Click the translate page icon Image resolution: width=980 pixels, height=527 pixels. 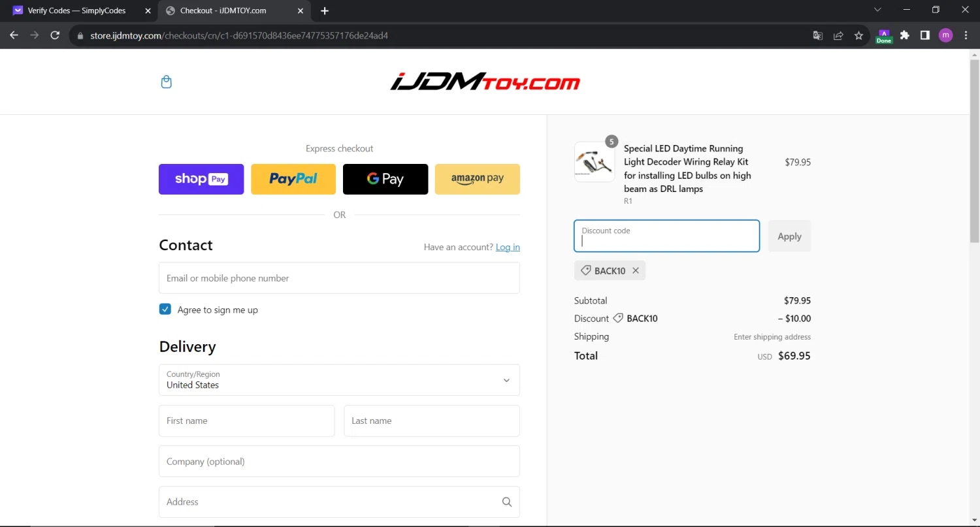point(817,35)
